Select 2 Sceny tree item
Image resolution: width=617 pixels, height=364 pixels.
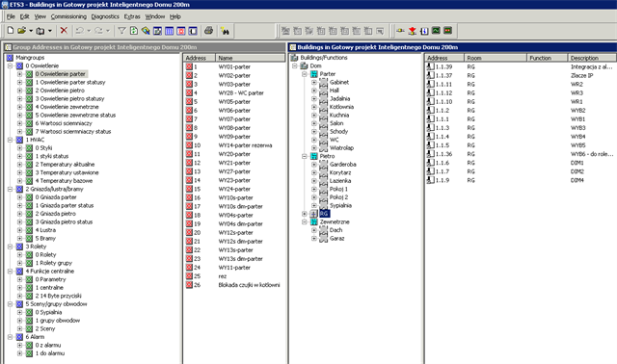pyautogui.click(x=45, y=328)
